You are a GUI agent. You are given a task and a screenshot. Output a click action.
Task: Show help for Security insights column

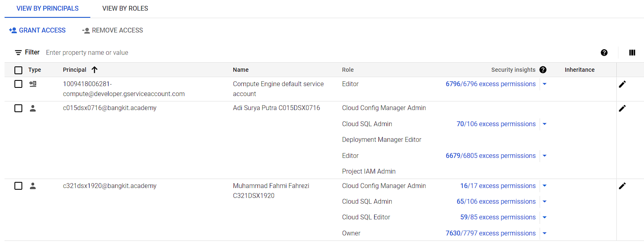pos(543,70)
